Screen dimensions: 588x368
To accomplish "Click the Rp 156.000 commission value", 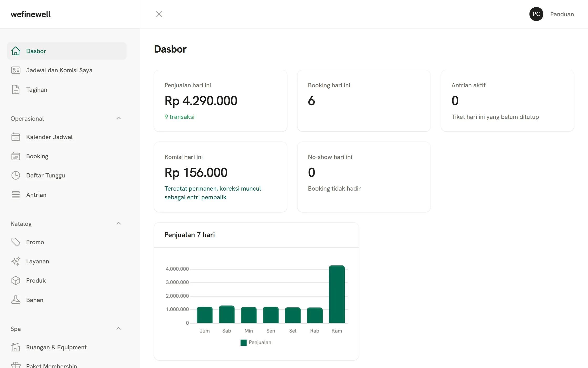I will coord(196,172).
